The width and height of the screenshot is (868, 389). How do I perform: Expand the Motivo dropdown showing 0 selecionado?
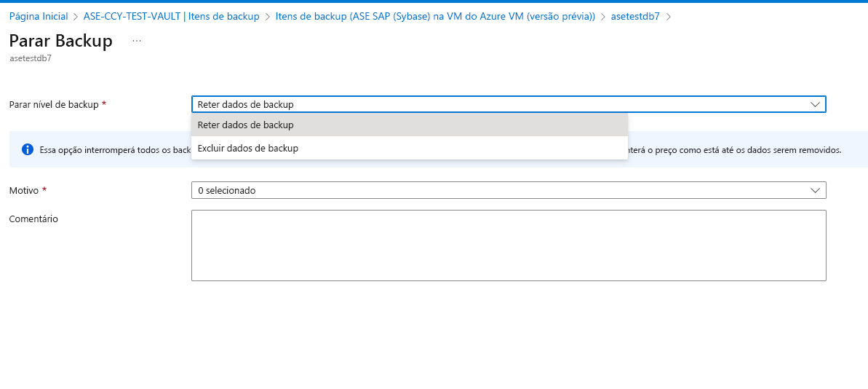tap(508, 190)
